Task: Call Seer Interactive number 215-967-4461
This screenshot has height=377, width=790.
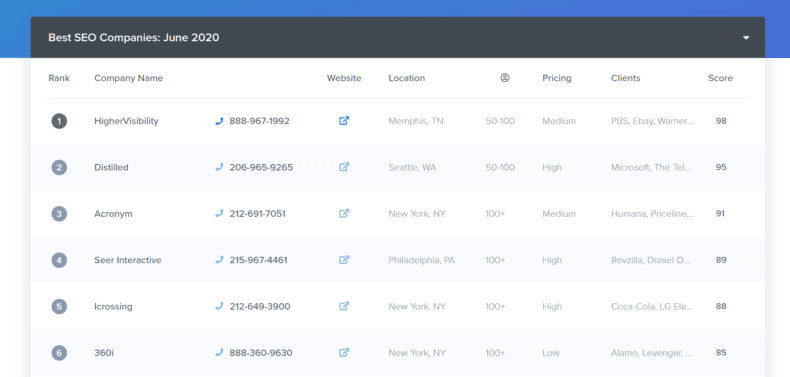Action: click(258, 260)
